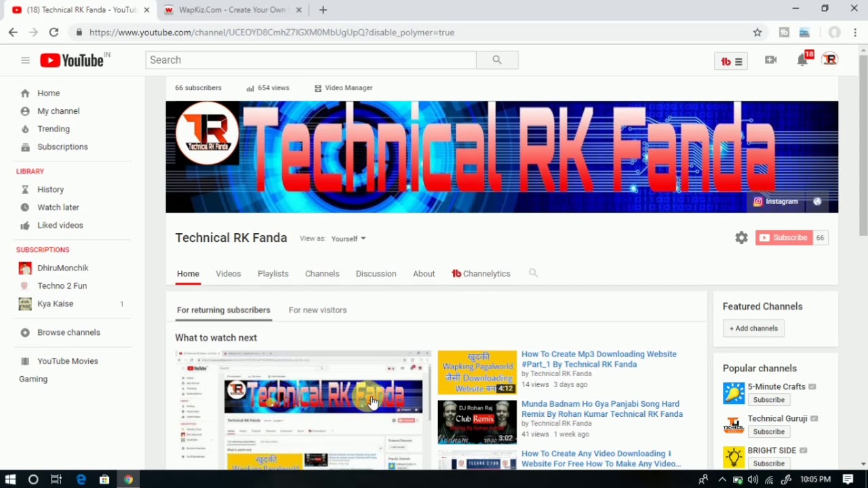Launch Edge from the taskbar

coord(81,479)
